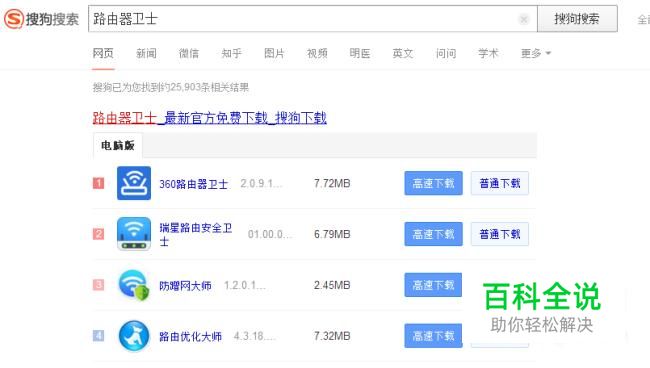
Task: Click version text 01.00.0...
Action: click(x=270, y=234)
